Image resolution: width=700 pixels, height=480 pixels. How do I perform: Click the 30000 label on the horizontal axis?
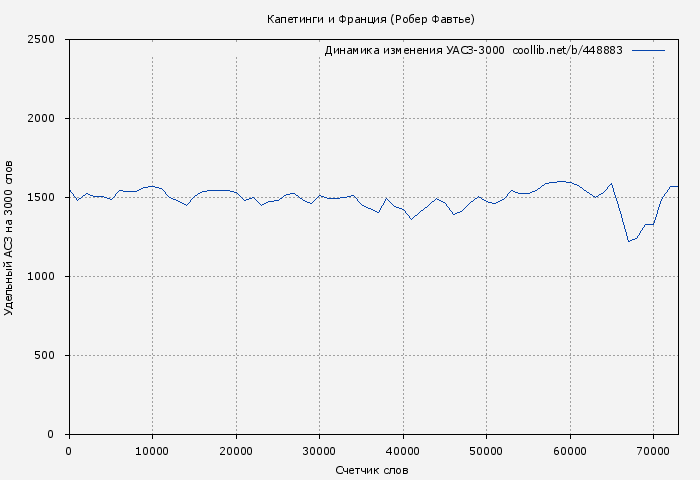tap(319, 451)
